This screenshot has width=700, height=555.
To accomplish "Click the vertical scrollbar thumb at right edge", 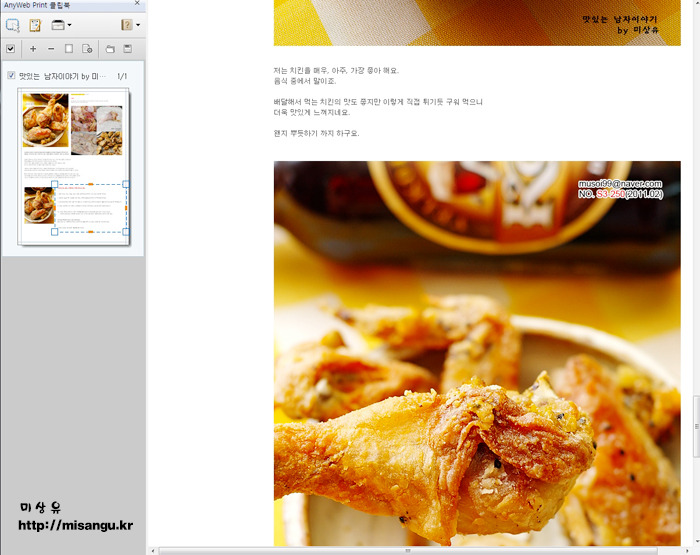I will click(x=696, y=426).
